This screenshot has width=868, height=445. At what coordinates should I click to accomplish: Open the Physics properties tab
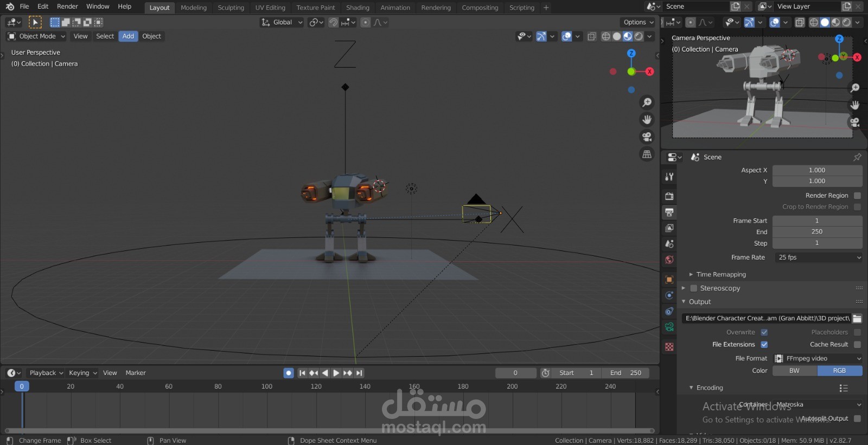pos(669,295)
